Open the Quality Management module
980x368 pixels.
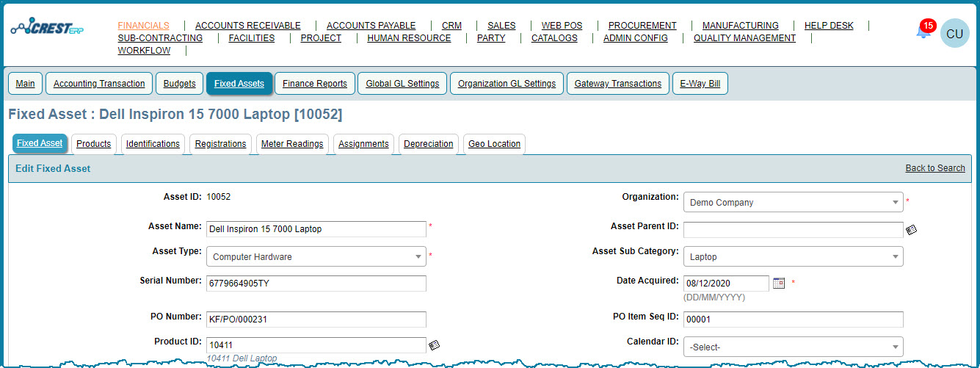pyautogui.click(x=744, y=37)
